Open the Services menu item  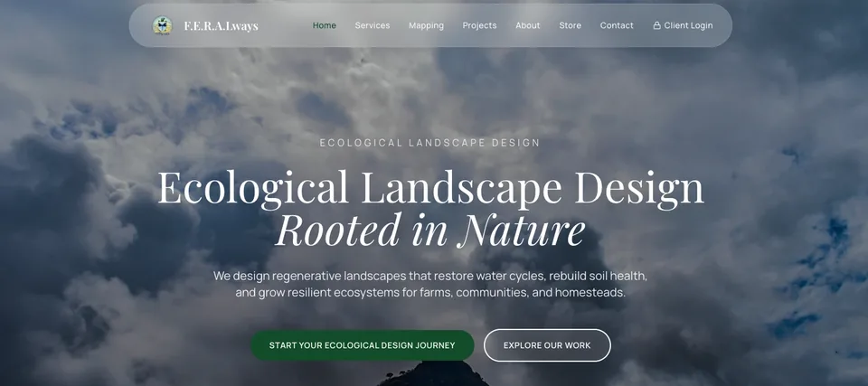point(373,25)
